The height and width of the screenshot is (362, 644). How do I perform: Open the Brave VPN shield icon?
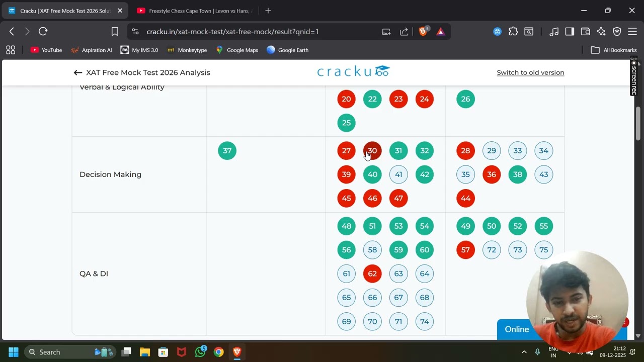617,32
